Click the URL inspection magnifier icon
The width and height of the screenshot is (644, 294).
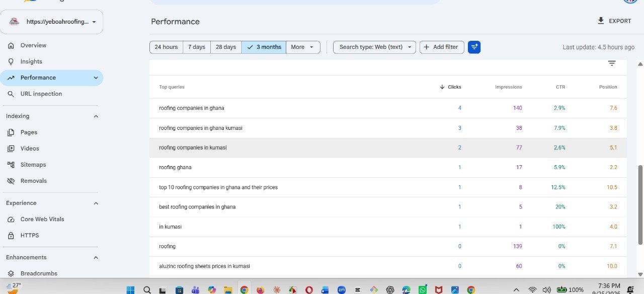(11, 94)
